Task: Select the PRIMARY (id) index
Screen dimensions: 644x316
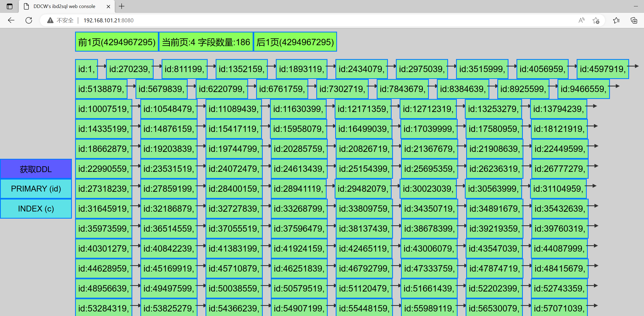Action: pyautogui.click(x=36, y=189)
